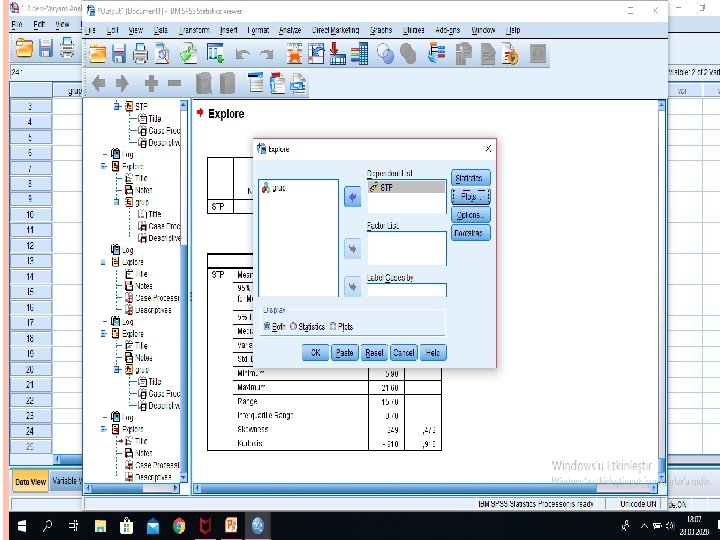Switch to Variable View tab in Data Editor
Viewport: 720px width, 540px height.
[x=65, y=481]
